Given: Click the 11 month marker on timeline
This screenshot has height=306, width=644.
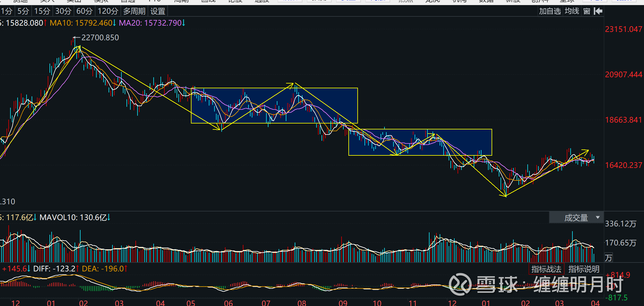Looking at the screenshot, I should click(x=413, y=303).
